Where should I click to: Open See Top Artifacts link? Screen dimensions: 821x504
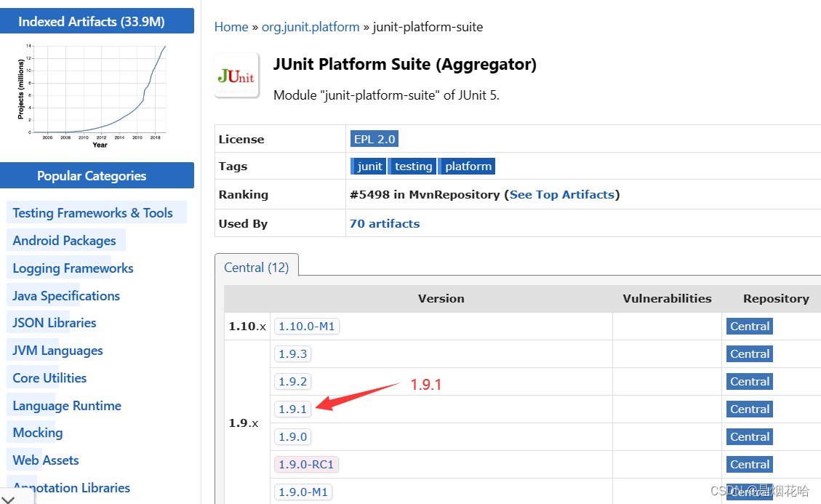tap(562, 194)
